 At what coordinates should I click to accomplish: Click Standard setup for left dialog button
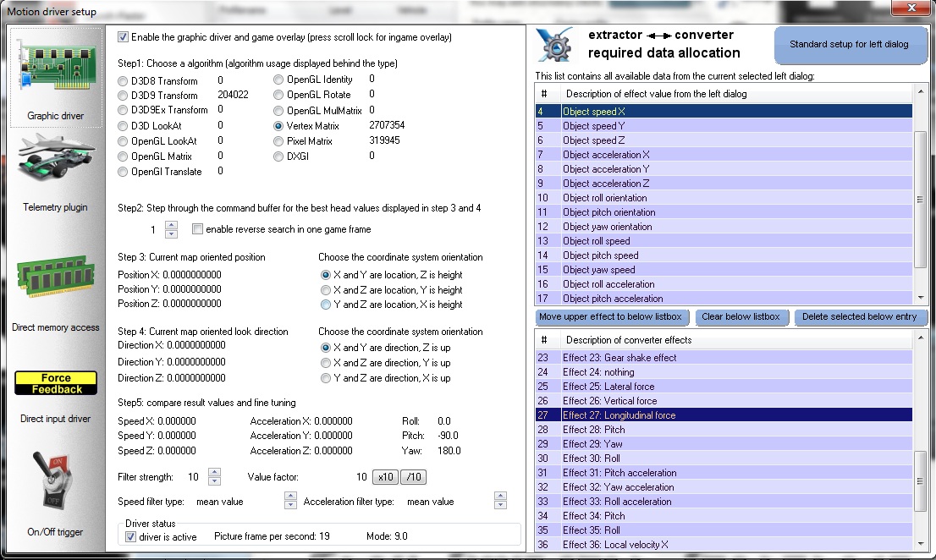[849, 45]
